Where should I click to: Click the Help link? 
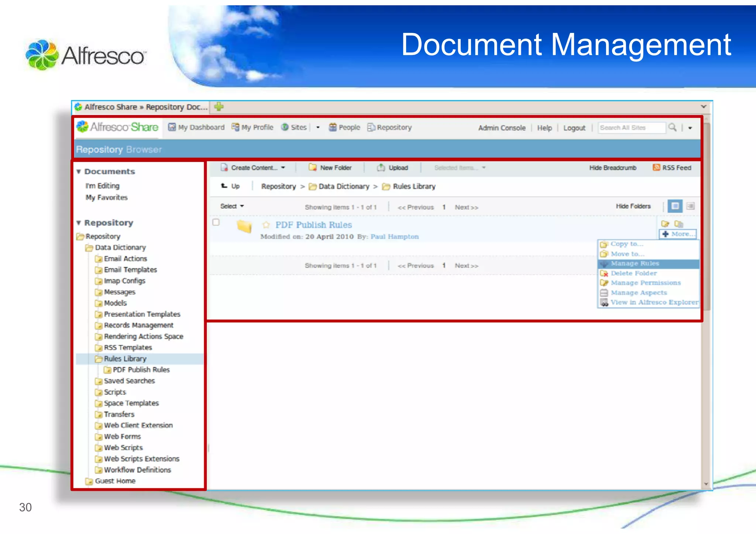[544, 128]
